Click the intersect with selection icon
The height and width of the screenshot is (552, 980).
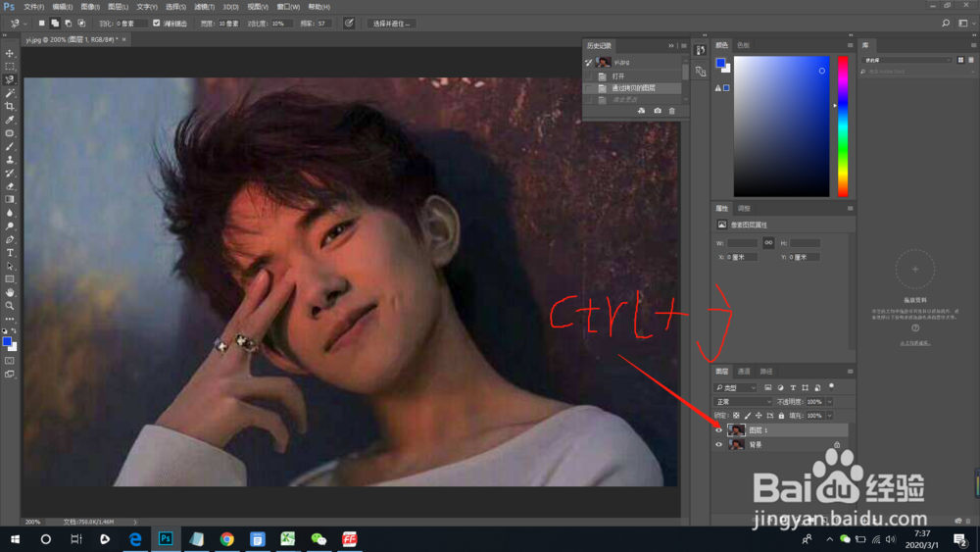(81, 24)
